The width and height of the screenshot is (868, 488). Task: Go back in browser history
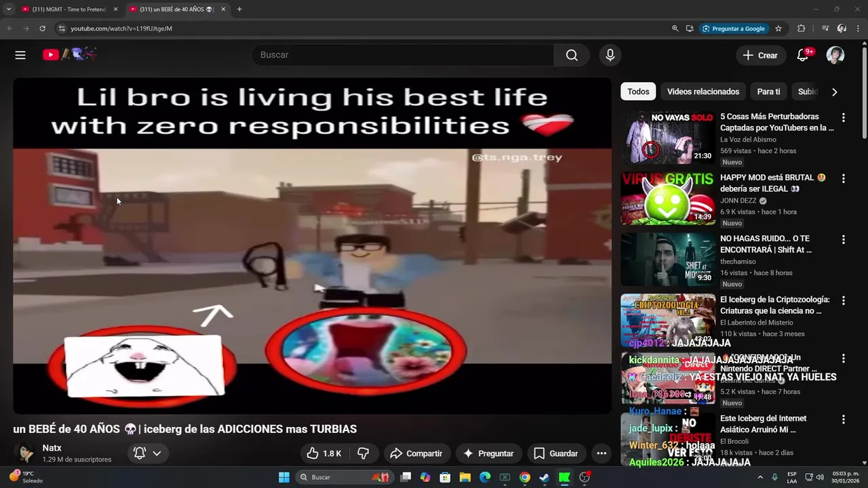coord(10,28)
